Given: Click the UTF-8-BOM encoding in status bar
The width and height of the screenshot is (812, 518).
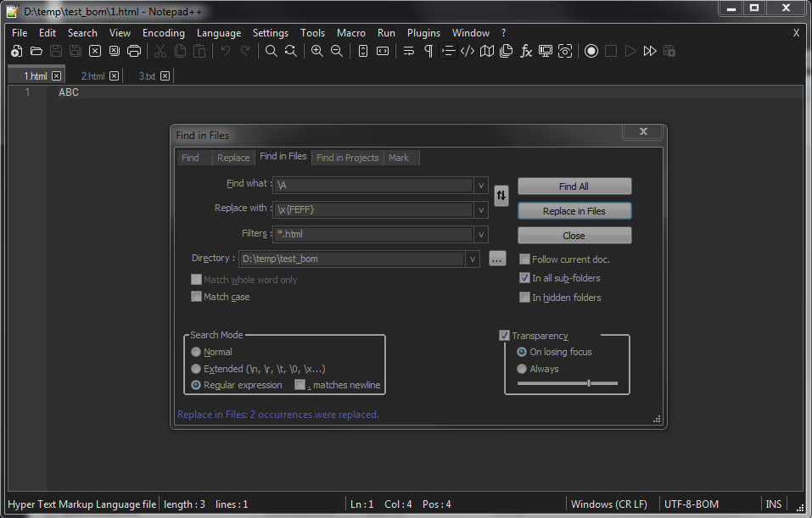Looking at the screenshot, I should pos(692,504).
